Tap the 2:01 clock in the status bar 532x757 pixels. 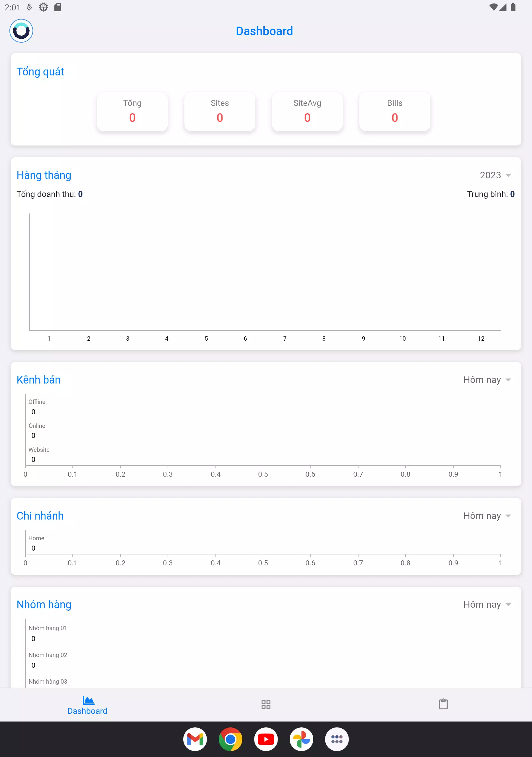point(12,7)
